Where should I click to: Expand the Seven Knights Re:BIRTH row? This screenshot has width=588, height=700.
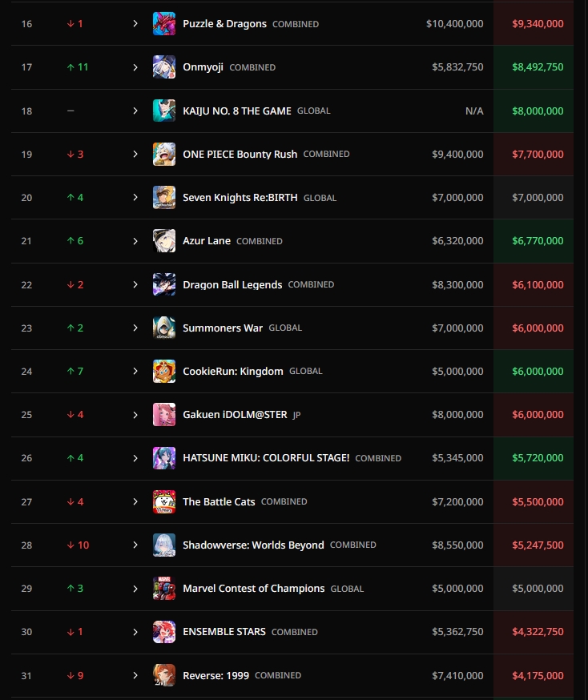135,198
